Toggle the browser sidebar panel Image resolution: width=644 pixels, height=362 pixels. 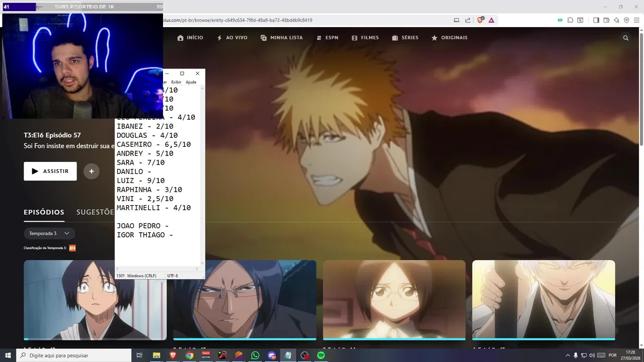tap(596, 20)
